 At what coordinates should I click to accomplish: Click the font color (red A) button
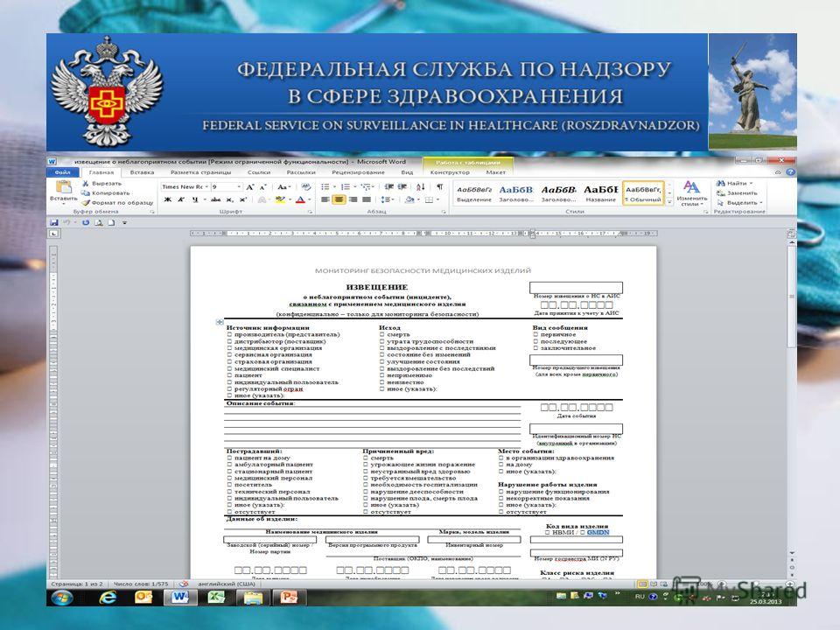[300, 199]
